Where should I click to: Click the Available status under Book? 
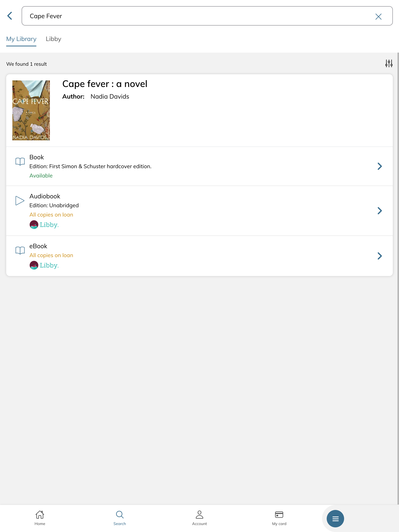pos(41,176)
